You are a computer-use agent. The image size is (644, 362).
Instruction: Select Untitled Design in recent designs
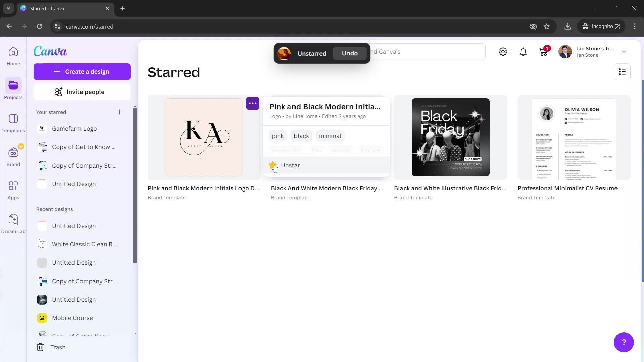[x=73, y=226]
